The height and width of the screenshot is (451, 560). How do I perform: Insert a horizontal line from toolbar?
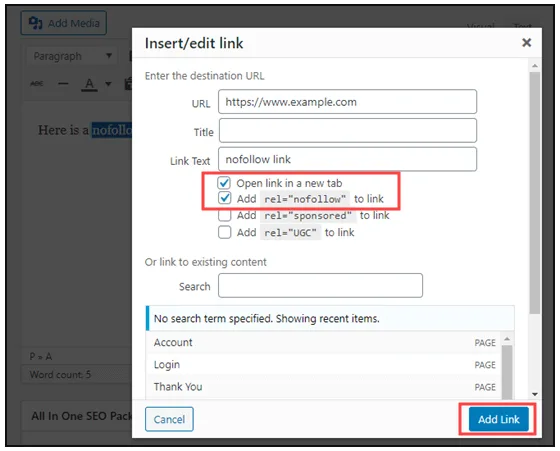coord(63,84)
